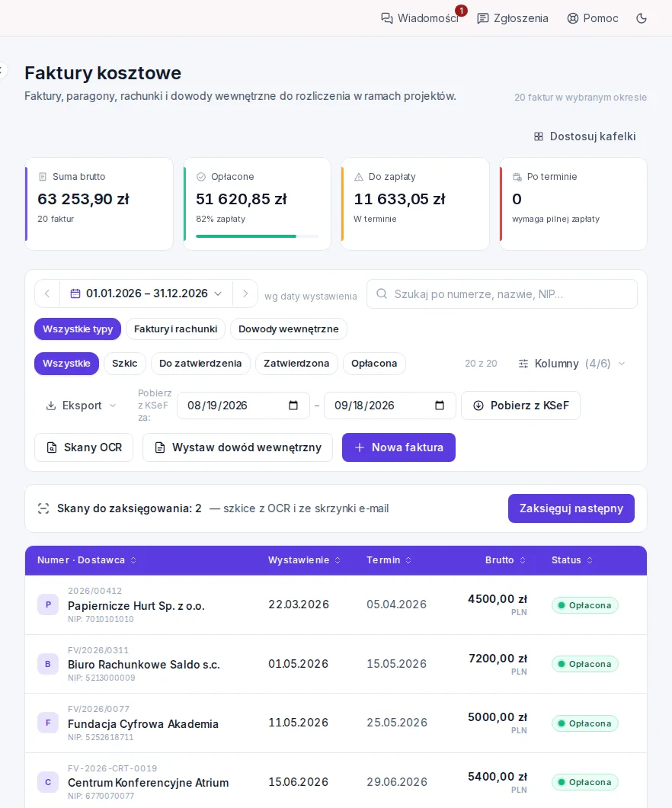Screen dimensions: 672x808
Task: Sort by Status column
Action: [572, 560]
